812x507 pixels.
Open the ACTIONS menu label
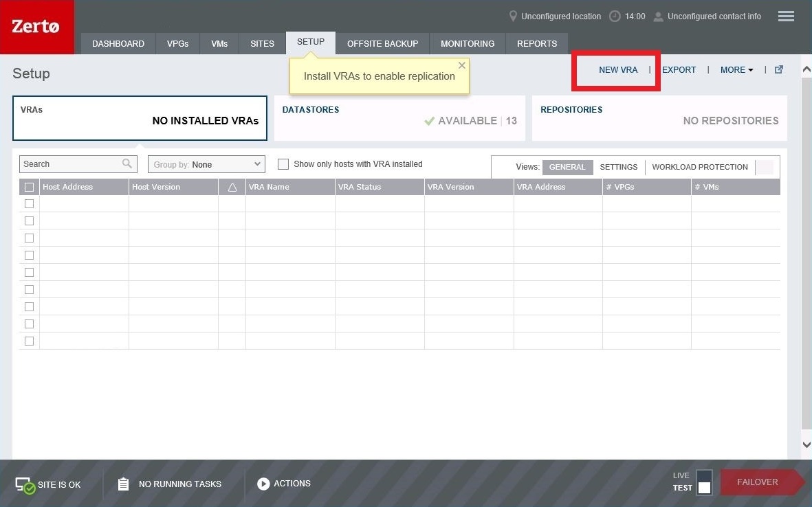[x=292, y=484]
